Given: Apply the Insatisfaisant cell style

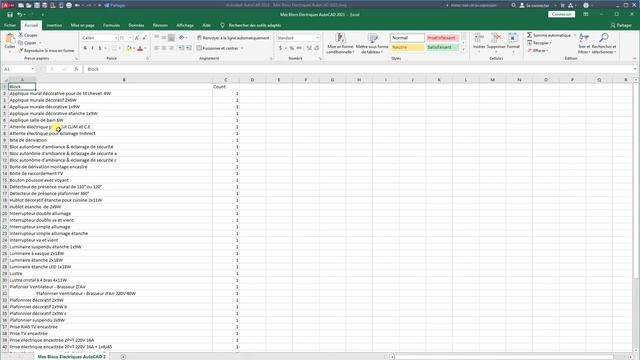Looking at the screenshot, I should tap(443, 38).
